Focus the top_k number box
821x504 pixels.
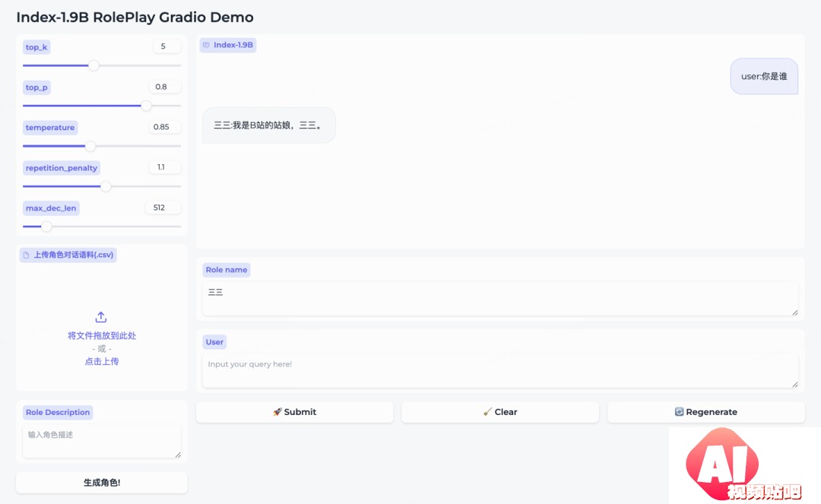pyautogui.click(x=167, y=46)
